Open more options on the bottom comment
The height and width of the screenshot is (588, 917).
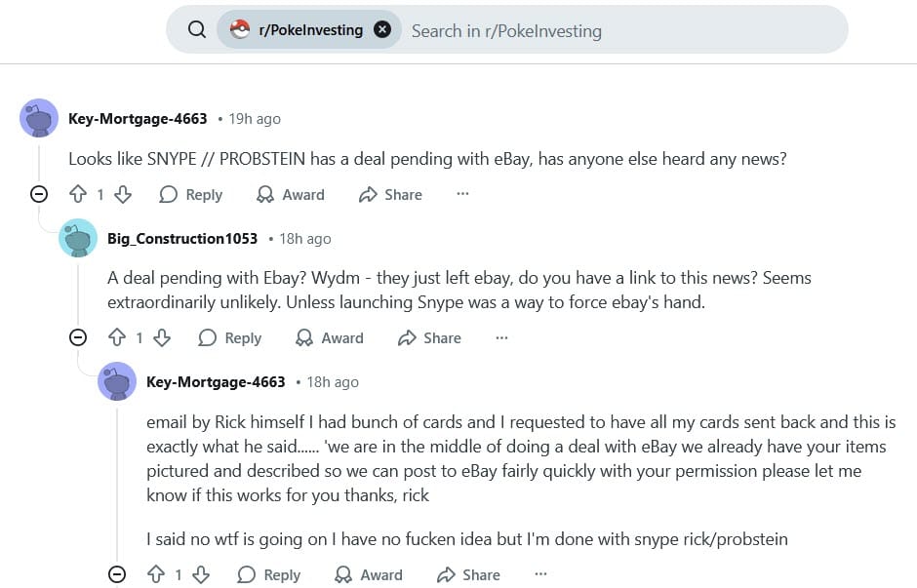[x=540, y=574]
